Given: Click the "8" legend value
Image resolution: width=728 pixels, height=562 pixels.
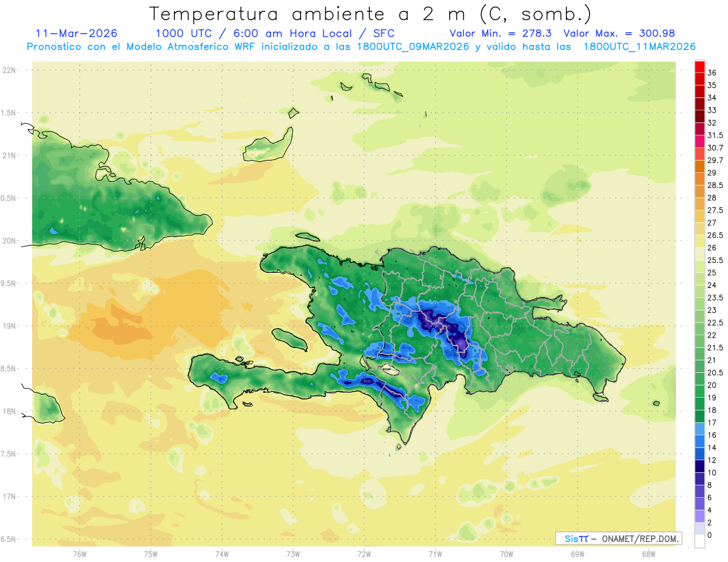Looking at the screenshot, I should click(710, 486).
